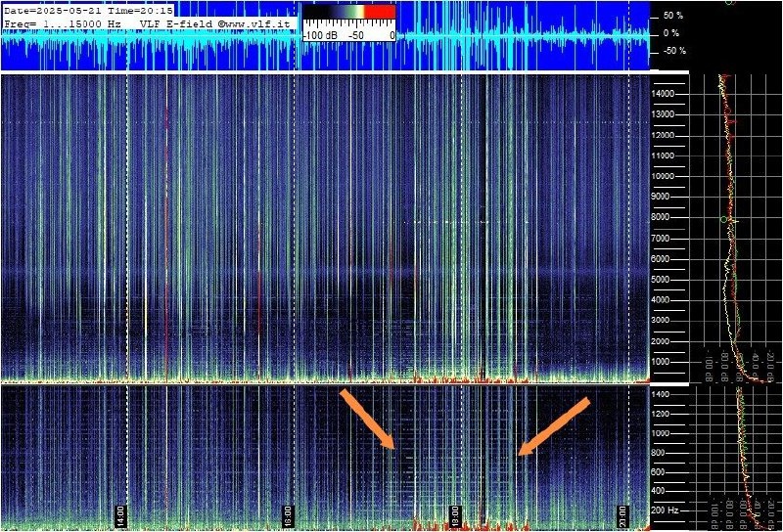
Task: Click the 11000 frequency axis label
Action: click(x=663, y=155)
